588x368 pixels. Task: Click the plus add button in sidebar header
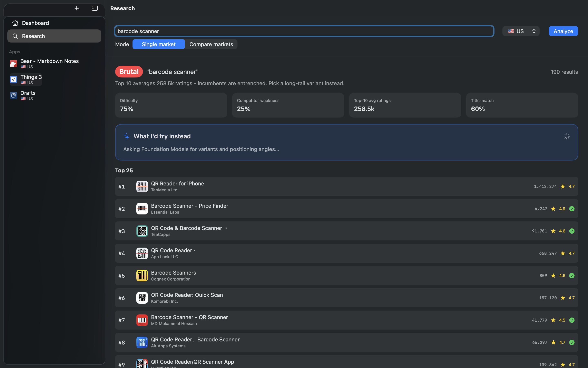pos(77,8)
